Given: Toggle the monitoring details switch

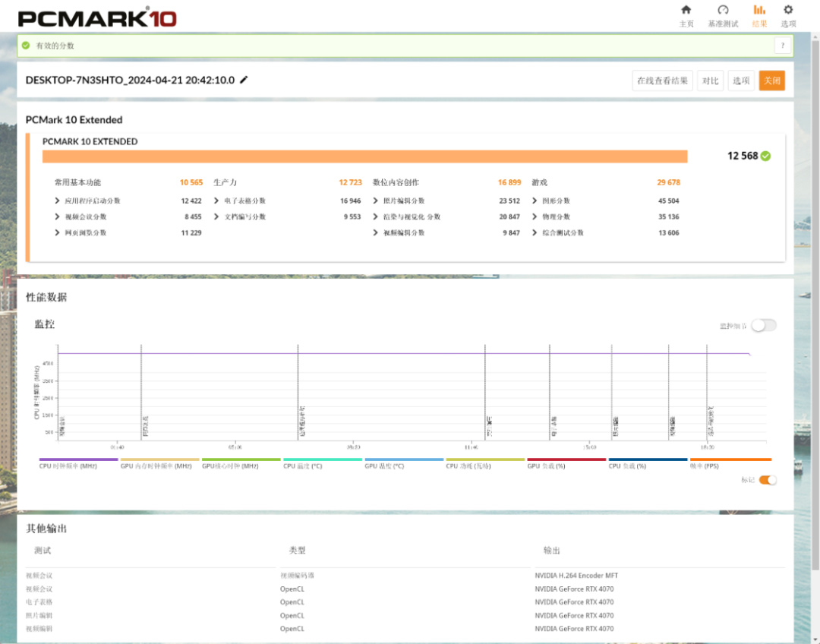Looking at the screenshot, I should tap(764, 325).
